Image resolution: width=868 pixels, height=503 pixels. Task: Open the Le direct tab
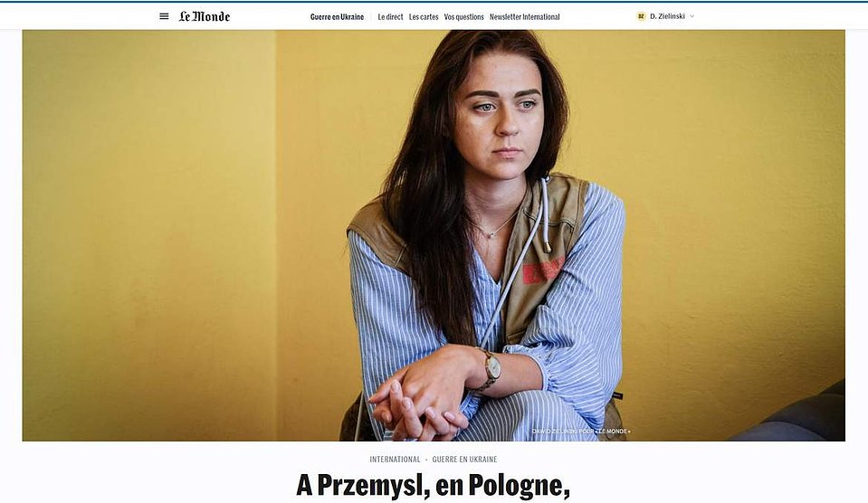390,17
